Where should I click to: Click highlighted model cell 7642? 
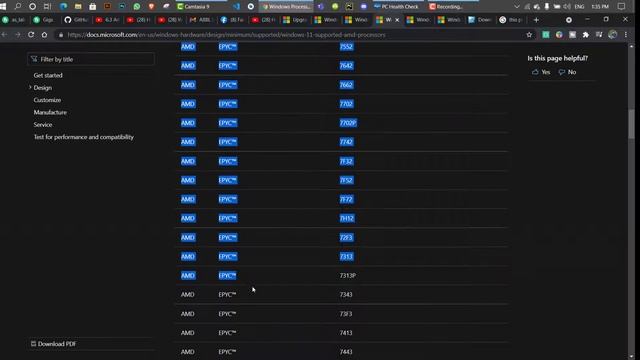346,66
